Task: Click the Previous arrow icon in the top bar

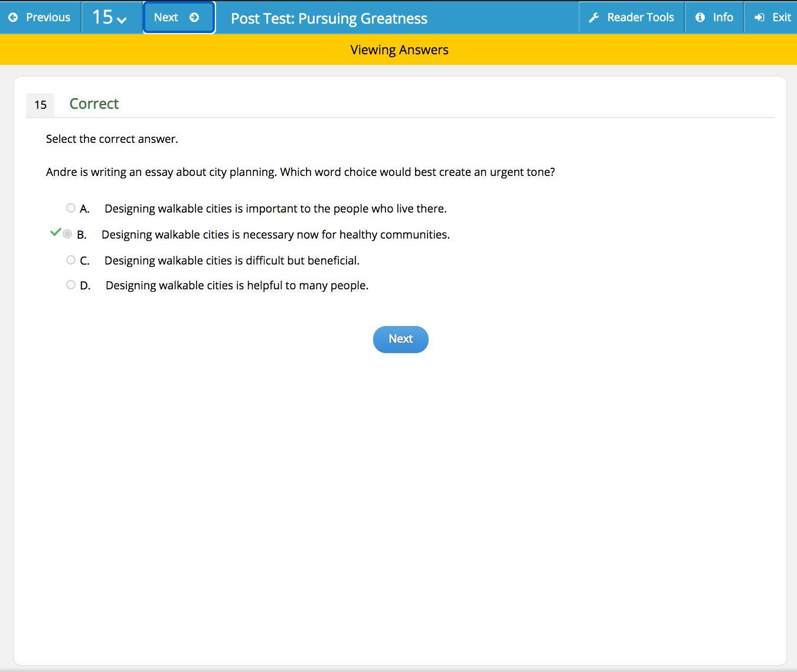Action: tap(13, 18)
